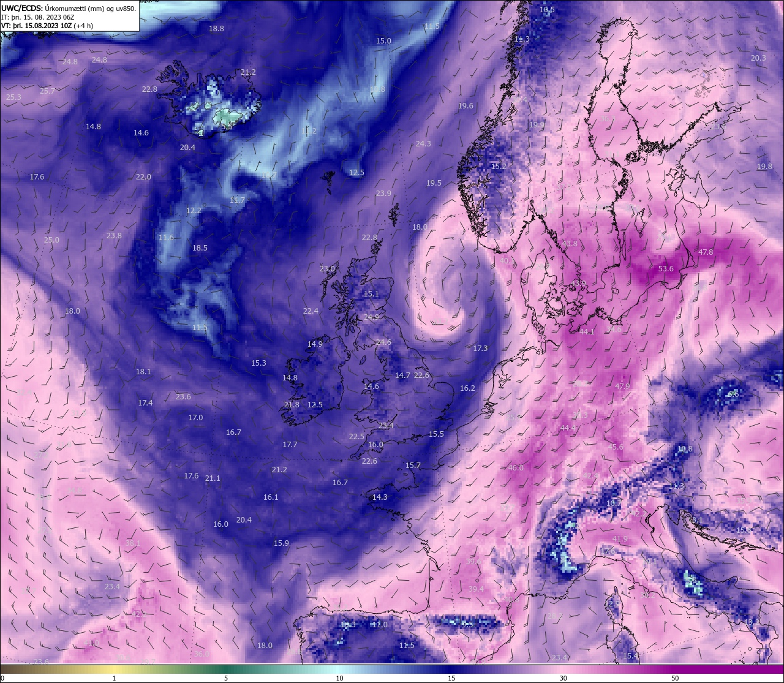Select the 15.3 map value

pyautogui.click(x=258, y=363)
